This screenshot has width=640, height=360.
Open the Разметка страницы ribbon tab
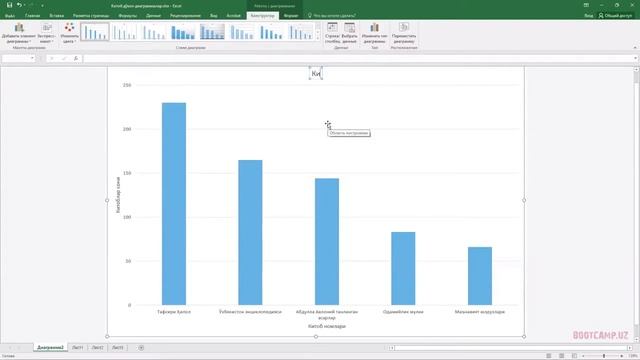[x=91, y=16]
